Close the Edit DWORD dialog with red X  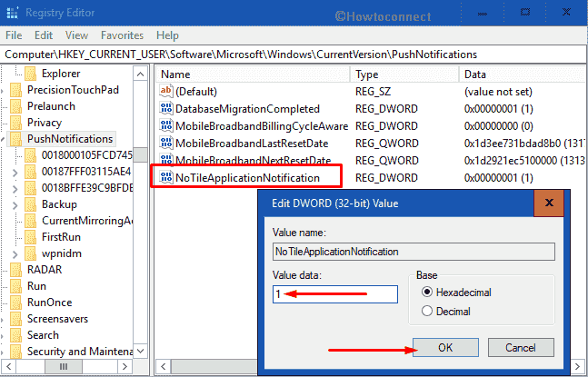pyautogui.click(x=548, y=201)
